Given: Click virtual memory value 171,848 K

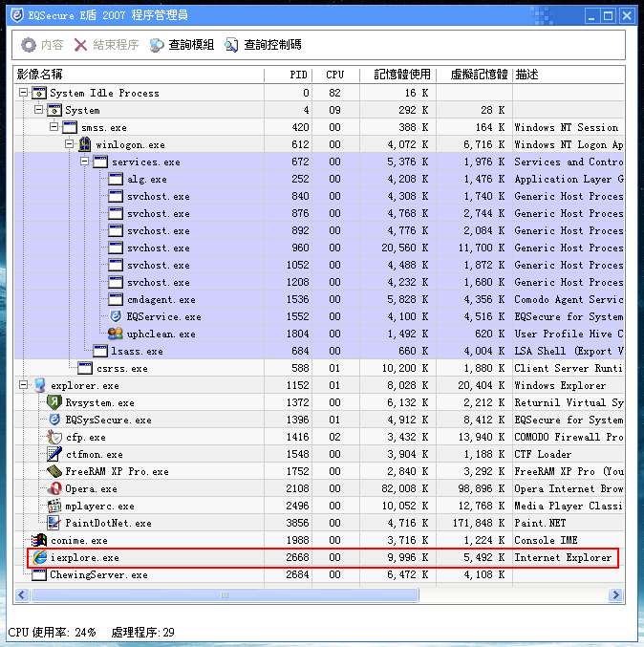Looking at the screenshot, I should (479, 523).
